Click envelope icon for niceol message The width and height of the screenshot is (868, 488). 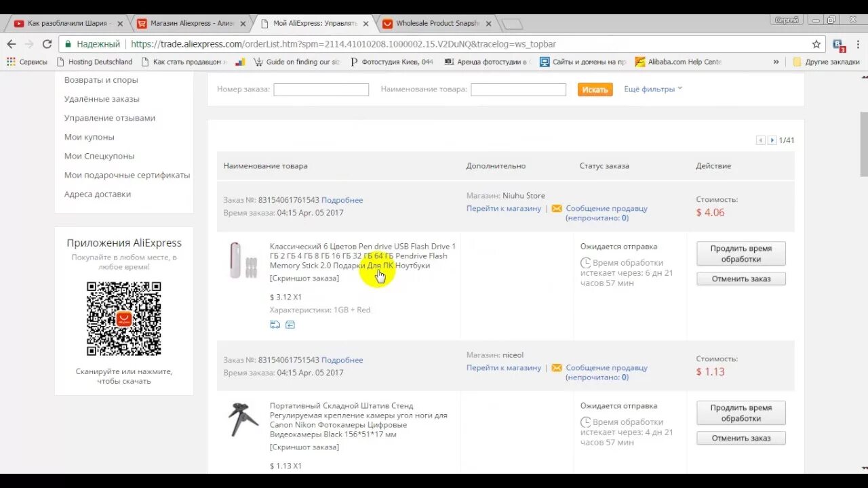(x=557, y=368)
